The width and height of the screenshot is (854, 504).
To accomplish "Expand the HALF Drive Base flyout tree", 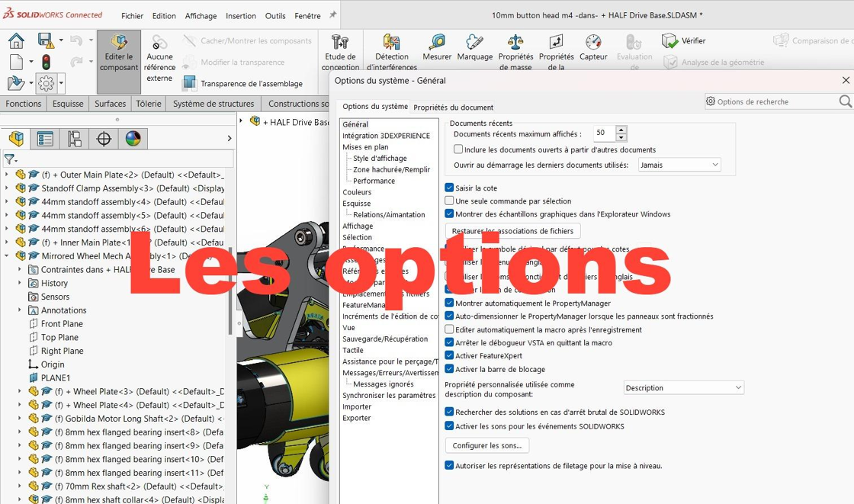I will 241,121.
